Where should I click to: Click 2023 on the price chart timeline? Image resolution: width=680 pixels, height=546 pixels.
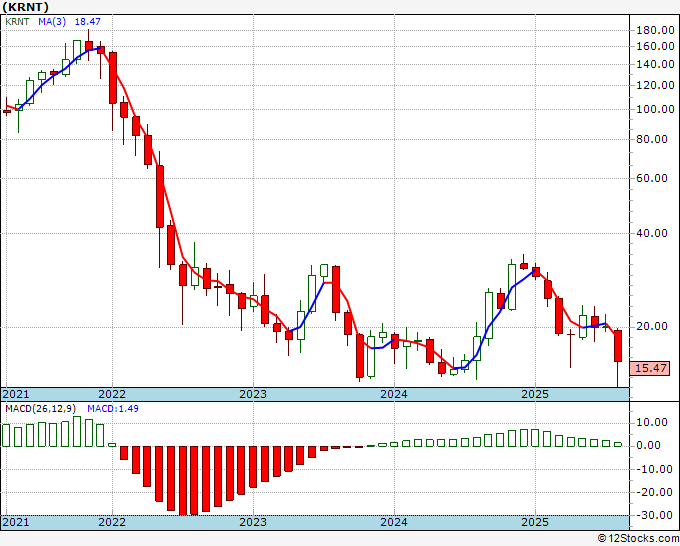253,394
